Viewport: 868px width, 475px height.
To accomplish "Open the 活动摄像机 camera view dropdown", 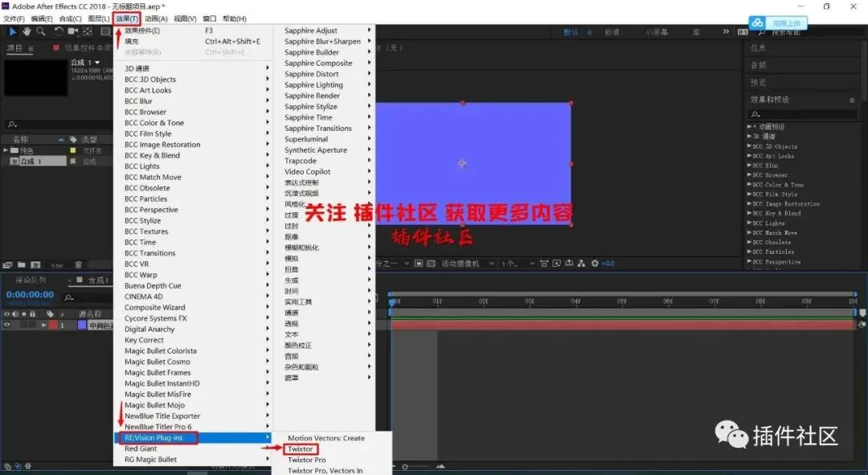I will coord(467,264).
